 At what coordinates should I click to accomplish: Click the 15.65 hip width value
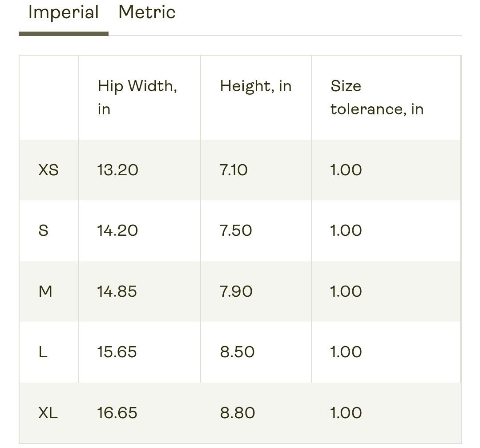pyautogui.click(x=117, y=352)
